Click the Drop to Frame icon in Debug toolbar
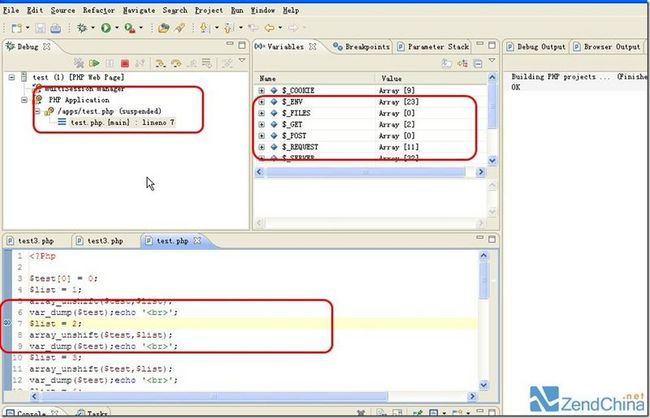Screen dimensions: 650x418 click(x=206, y=63)
